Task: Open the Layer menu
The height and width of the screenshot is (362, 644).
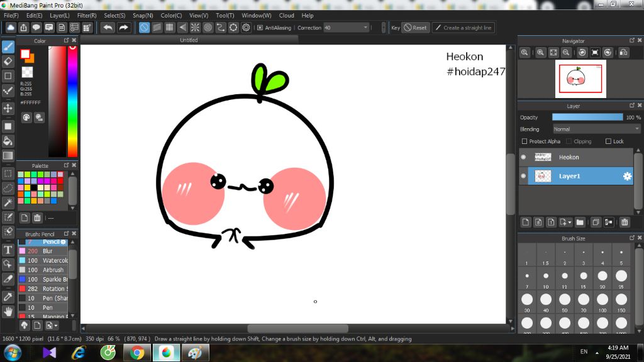Action: coord(60,15)
